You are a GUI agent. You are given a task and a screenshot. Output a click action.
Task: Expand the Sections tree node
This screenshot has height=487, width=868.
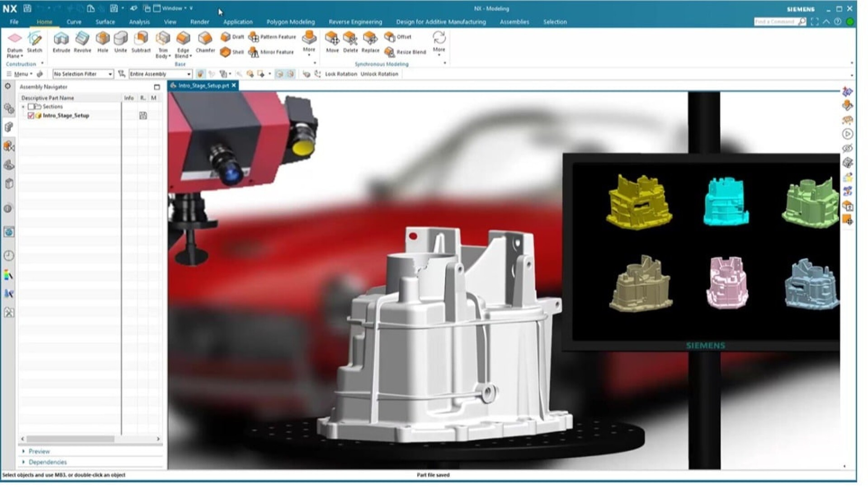24,107
